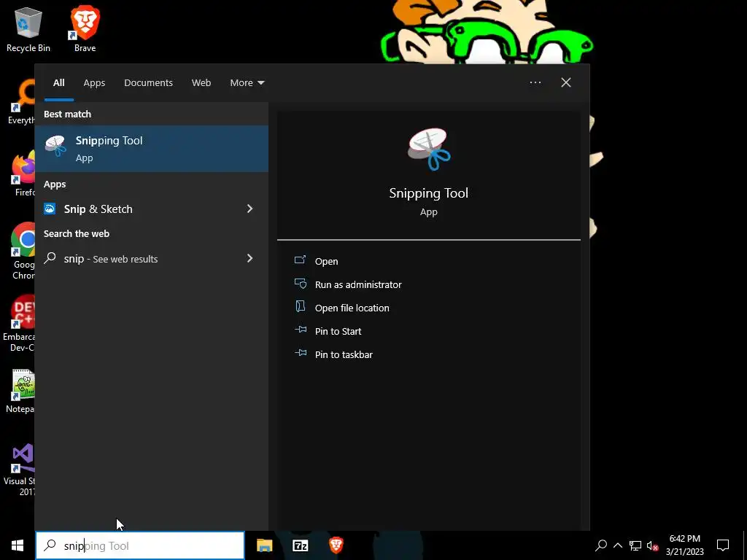Switch to the Documents search tab
The image size is (747, 560).
148,83
